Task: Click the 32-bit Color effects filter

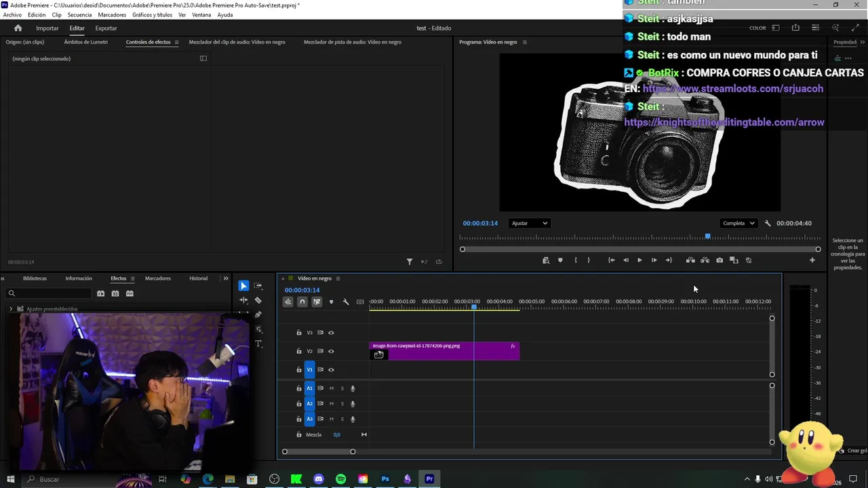Action: pos(115,293)
